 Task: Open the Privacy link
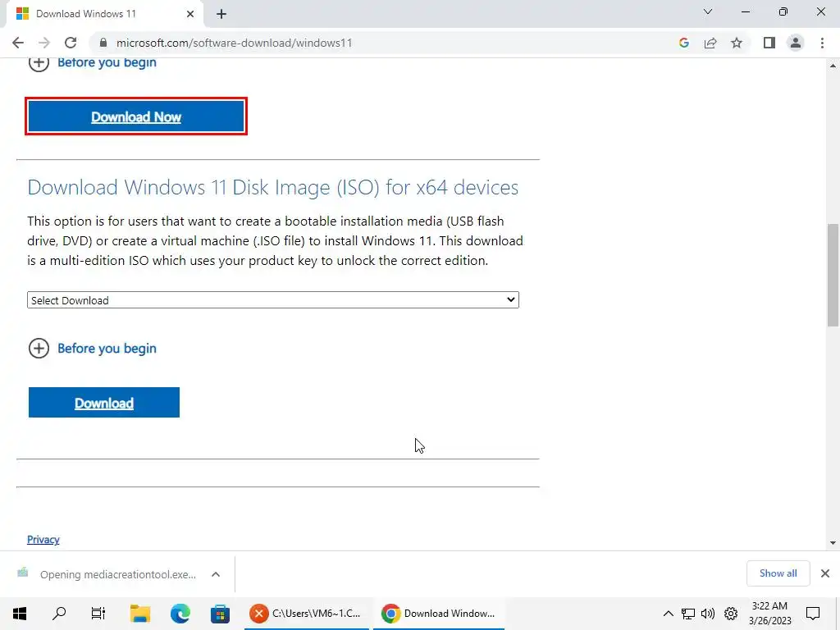click(x=43, y=540)
